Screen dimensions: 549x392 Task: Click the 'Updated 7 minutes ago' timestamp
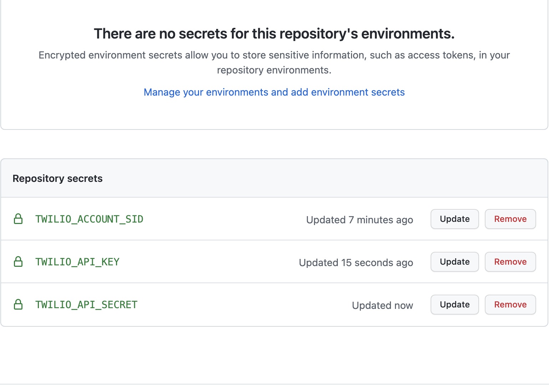360,220
